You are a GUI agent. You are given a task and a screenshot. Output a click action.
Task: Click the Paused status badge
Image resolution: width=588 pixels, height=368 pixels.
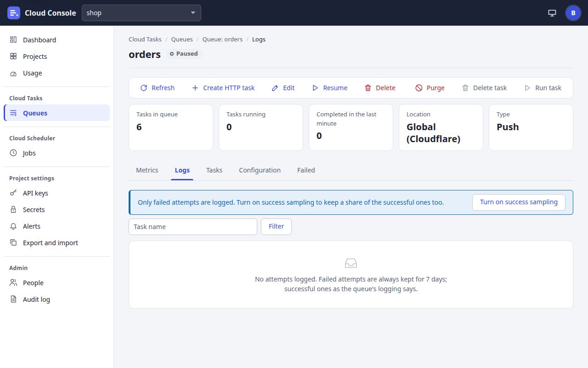point(184,54)
